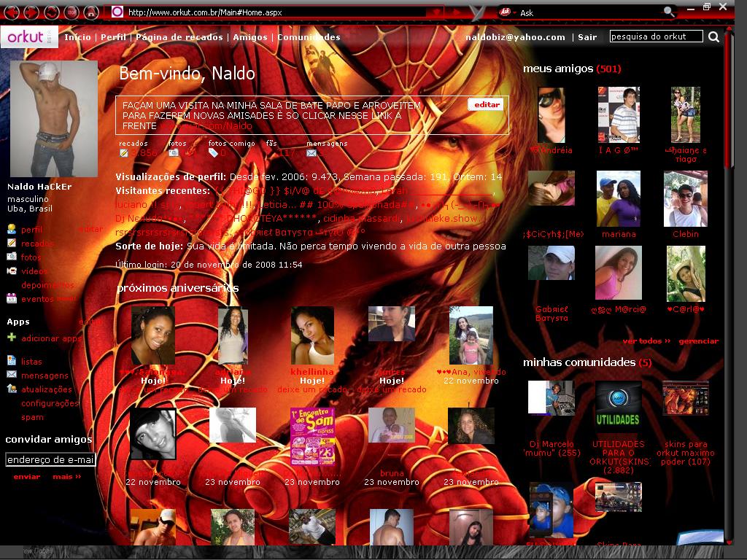
Task: Reload the page with the refresh button
Action: (x=52, y=12)
